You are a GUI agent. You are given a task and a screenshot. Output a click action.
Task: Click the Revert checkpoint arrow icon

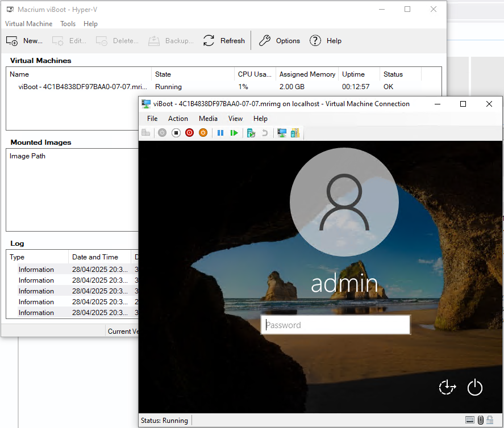tap(264, 132)
